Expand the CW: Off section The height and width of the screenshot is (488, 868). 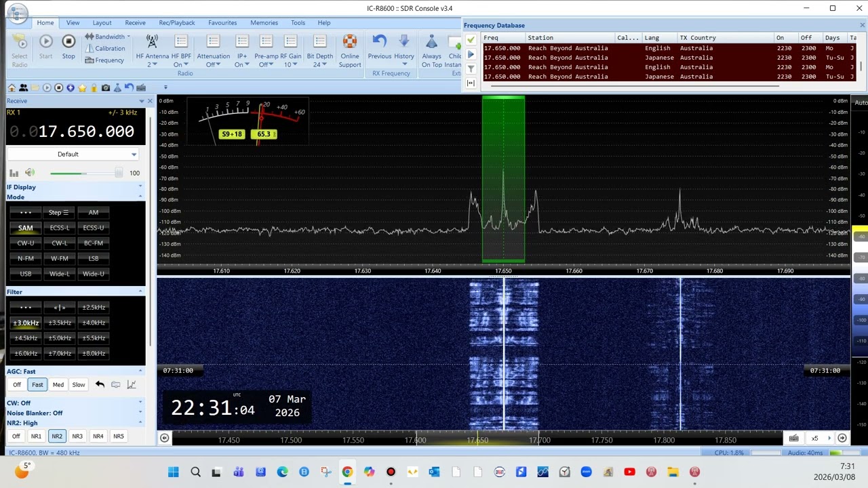(75, 403)
